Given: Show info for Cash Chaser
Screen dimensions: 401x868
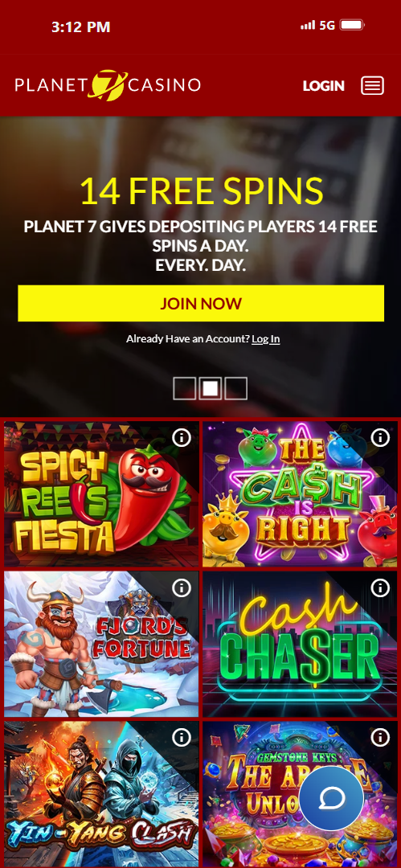Looking at the screenshot, I should 380,588.
